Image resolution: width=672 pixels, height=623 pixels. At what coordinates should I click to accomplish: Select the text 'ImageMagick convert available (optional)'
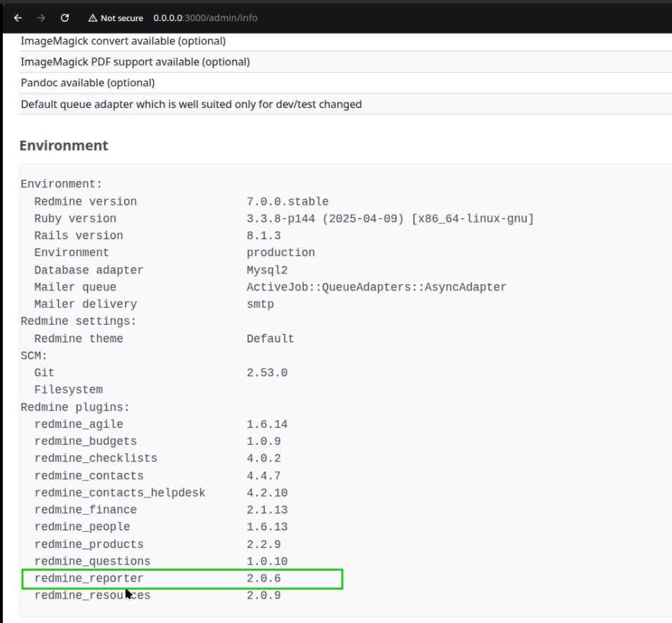(123, 41)
